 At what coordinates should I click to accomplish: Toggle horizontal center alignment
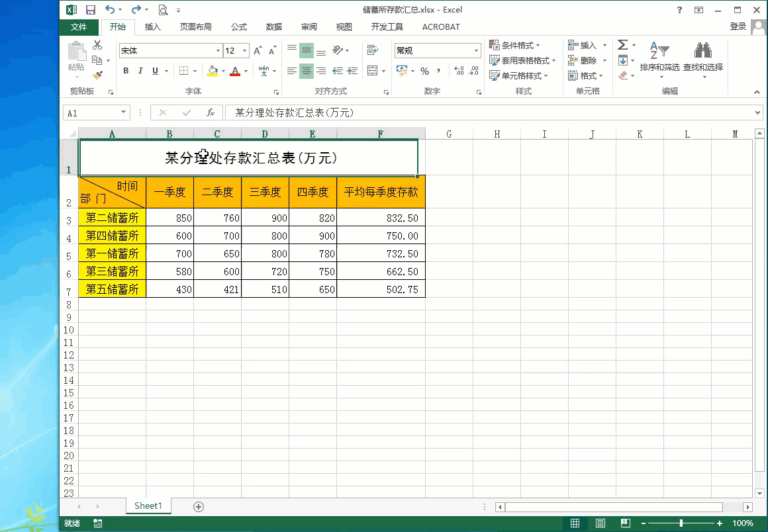click(306, 71)
